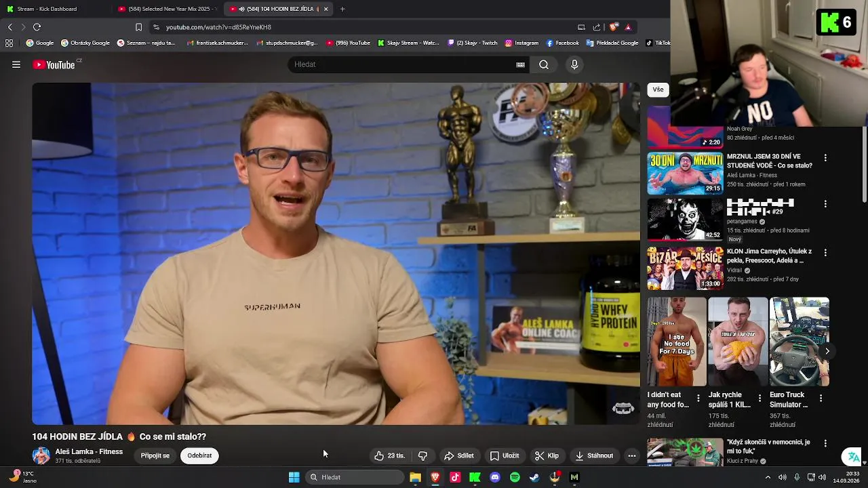Image resolution: width=868 pixels, height=488 pixels.
Task: Open the Aleš Lamka - Fitness channel name
Action: [89, 451]
